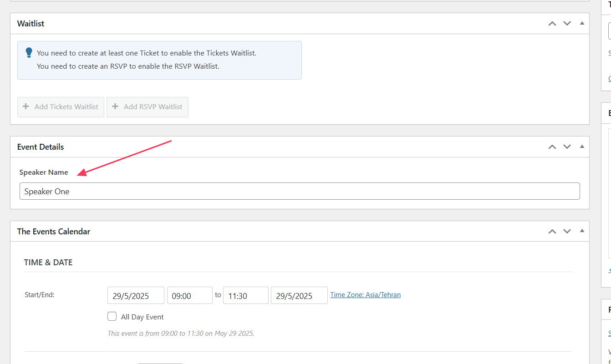Move the Waitlist panel down
611x364 pixels.
click(567, 23)
